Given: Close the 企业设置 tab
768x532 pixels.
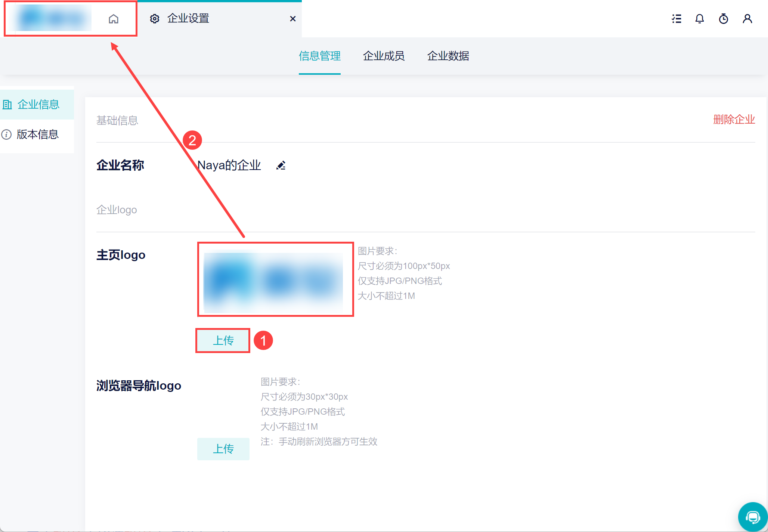Looking at the screenshot, I should (x=293, y=19).
